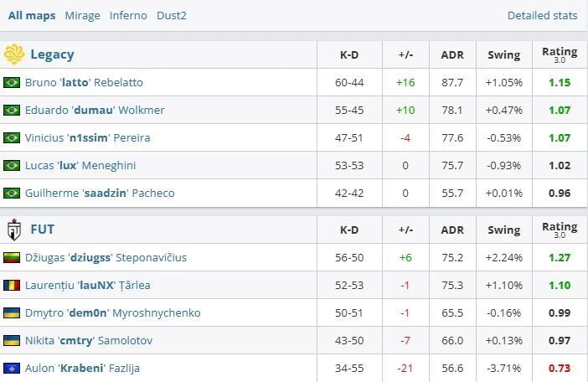Click the Romanian flag next to lauNX
Viewport: 588px width, 382px height.
point(12,285)
